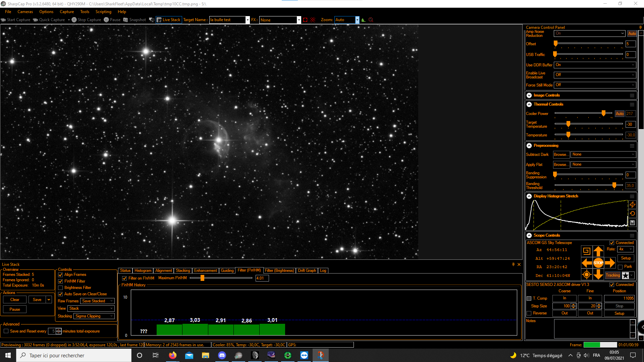Screen dimensions: 644x362
Task: Switch to the Enhancement tab
Action: tap(205, 270)
